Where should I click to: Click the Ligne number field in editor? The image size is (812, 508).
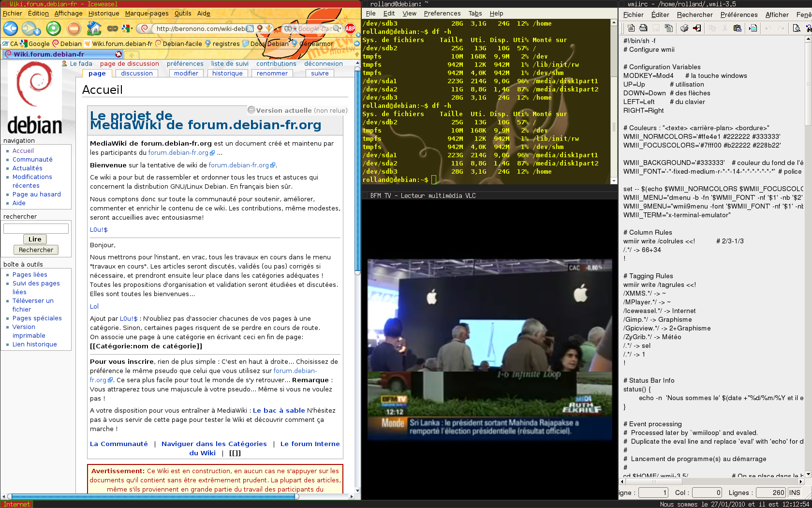pyautogui.click(x=653, y=493)
